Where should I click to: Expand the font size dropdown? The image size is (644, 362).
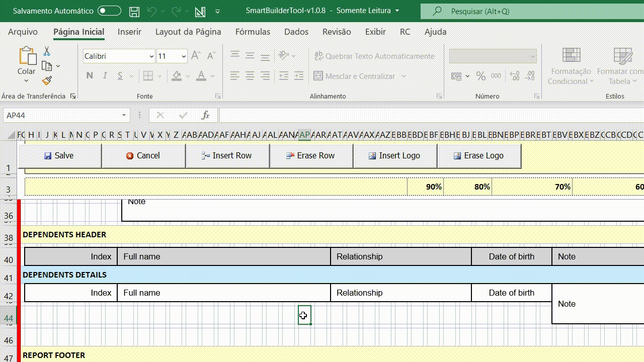click(x=184, y=56)
